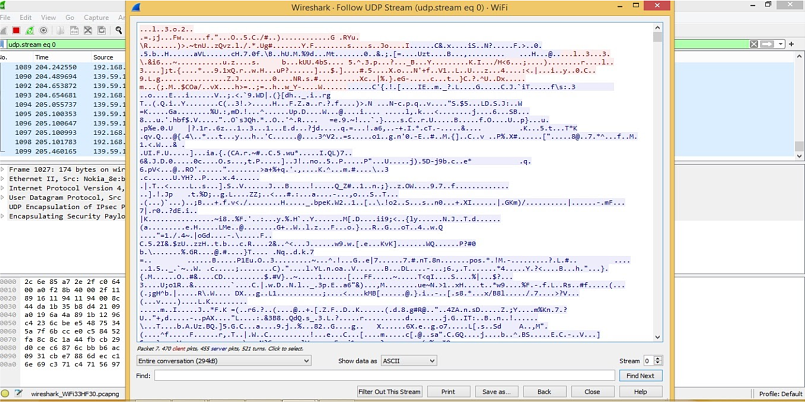Screen dimensions: 806x402
Task: Apply display filter arrow button
Action: [766, 44]
